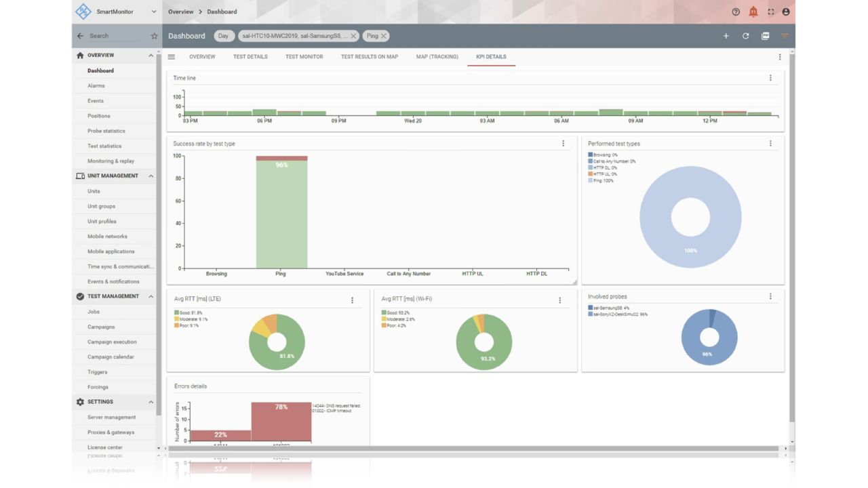Open the orange filter icon
868x488 pixels.
point(785,36)
